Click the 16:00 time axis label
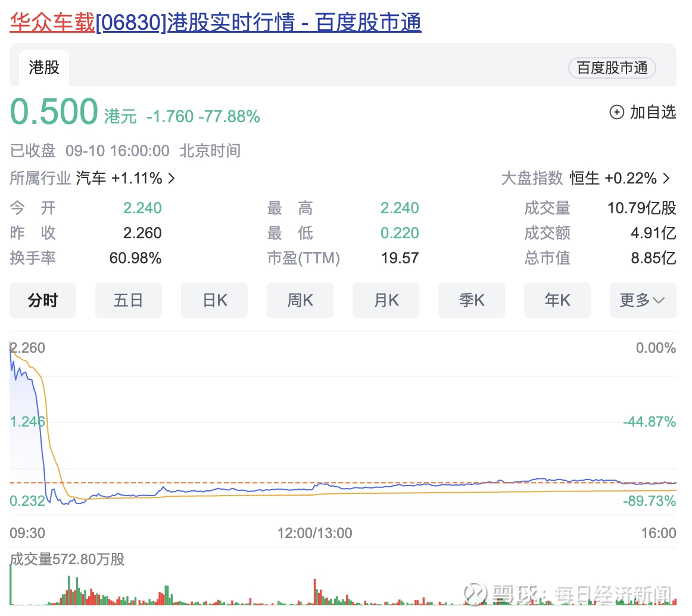This screenshot has height=616, width=692. coord(659,533)
